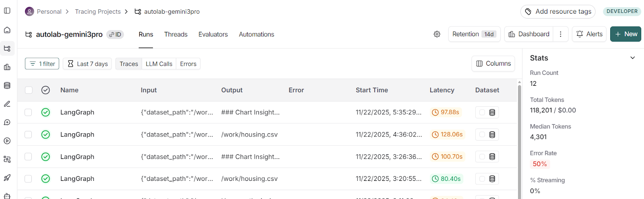Open the home icon in sidebar
The height and width of the screenshot is (199, 644).
pos(7,30)
